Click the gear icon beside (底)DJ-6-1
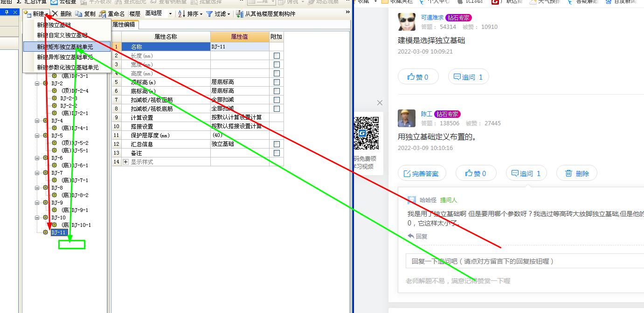This screenshot has height=313, width=644. [55, 165]
